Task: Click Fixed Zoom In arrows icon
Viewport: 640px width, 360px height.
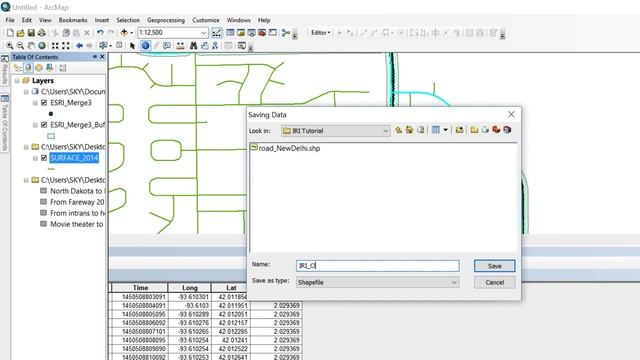Action: pyautogui.click(x=55, y=46)
